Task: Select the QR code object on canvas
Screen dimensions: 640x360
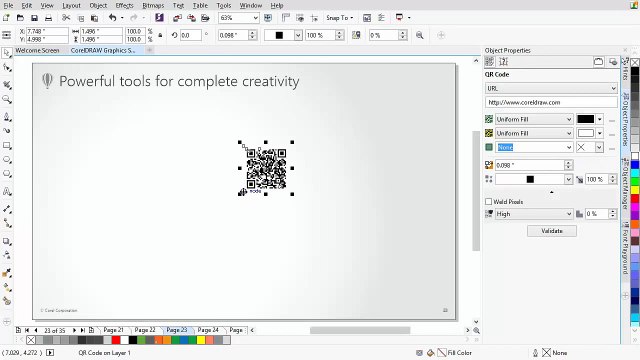Action: 266,168
